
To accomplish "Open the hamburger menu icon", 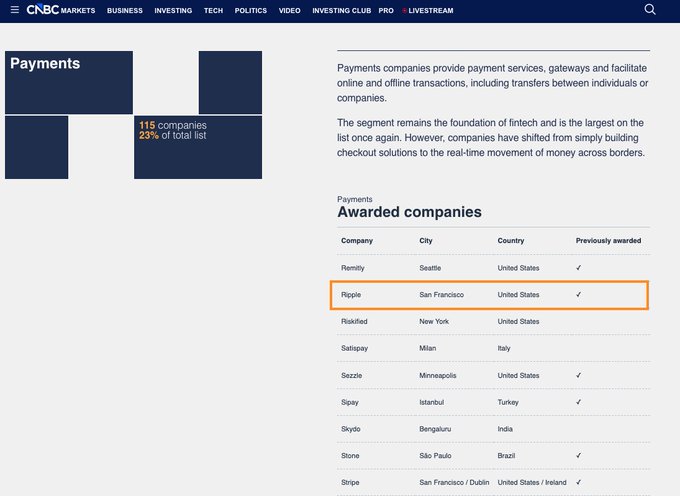I will click(14, 10).
